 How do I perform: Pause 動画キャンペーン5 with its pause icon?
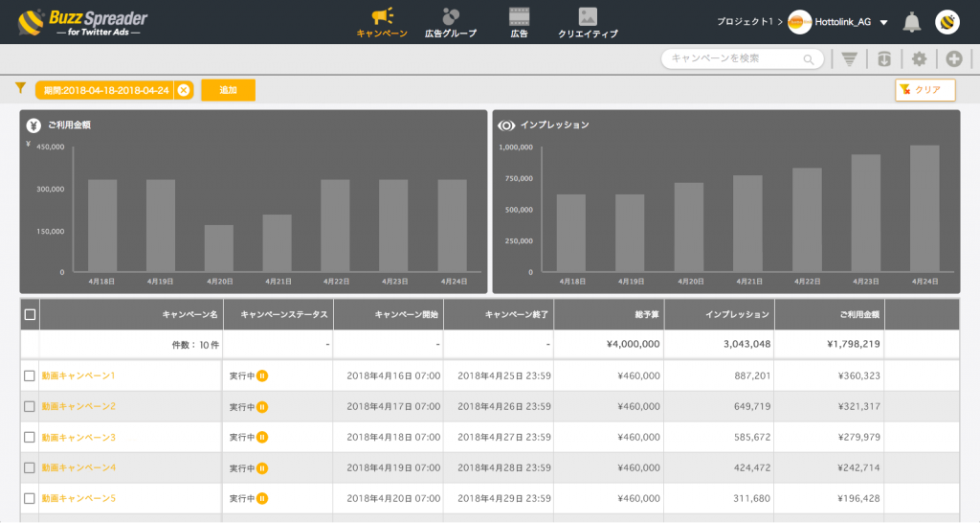coord(262,499)
